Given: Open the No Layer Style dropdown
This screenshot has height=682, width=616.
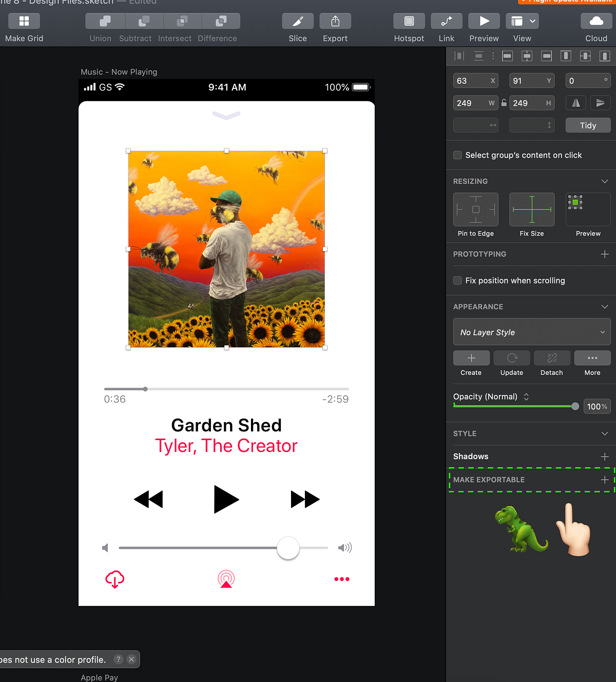Looking at the screenshot, I should [x=531, y=332].
